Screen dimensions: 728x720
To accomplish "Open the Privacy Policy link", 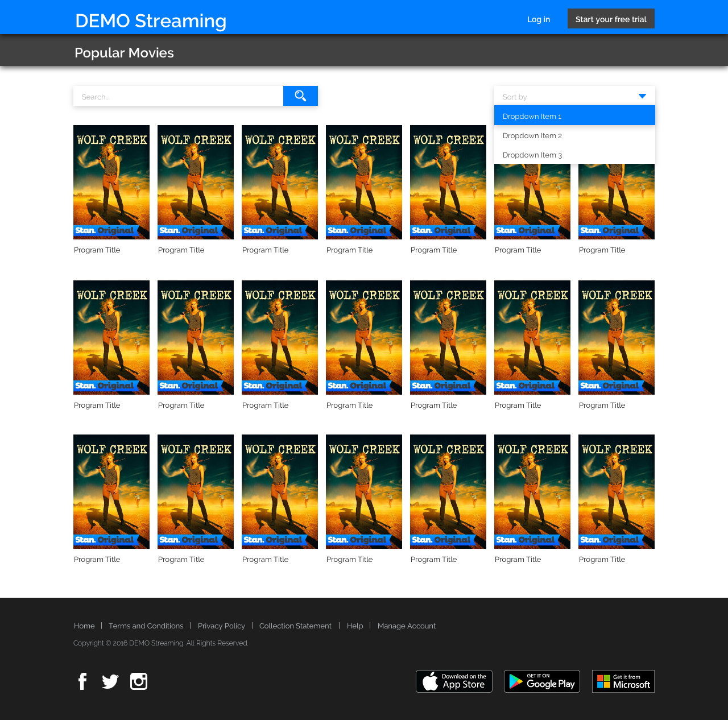I will tap(221, 626).
